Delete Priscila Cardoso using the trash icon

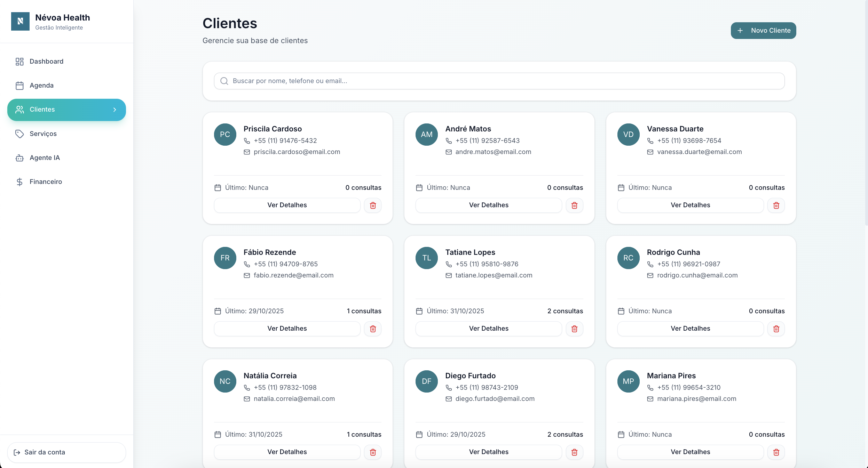tap(373, 205)
